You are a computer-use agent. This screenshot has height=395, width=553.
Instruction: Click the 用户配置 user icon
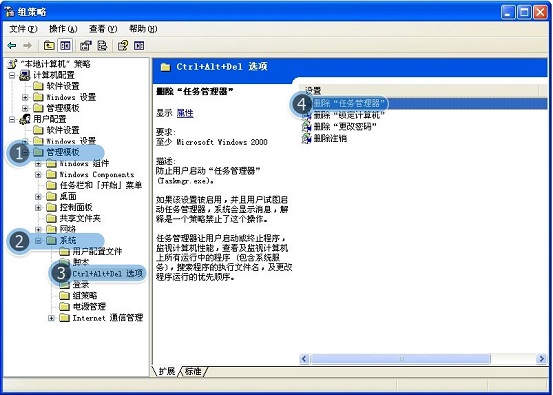(x=25, y=119)
